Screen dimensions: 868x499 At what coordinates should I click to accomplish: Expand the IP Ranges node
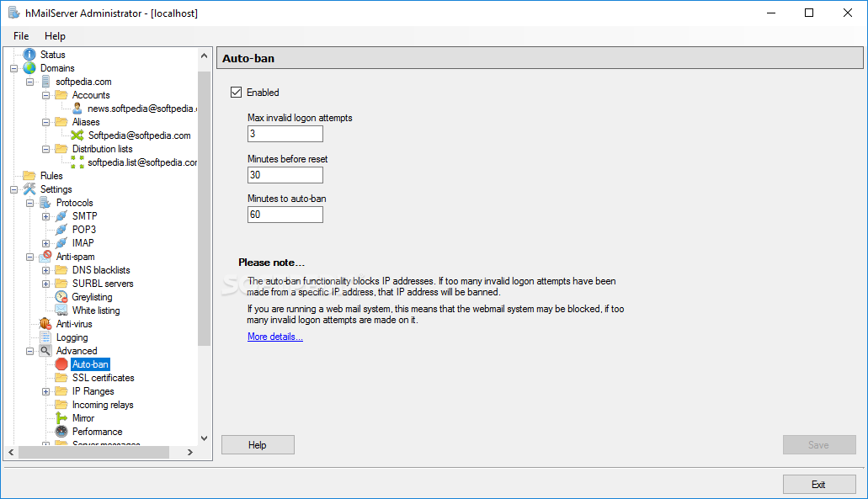click(x=46, y=391)
